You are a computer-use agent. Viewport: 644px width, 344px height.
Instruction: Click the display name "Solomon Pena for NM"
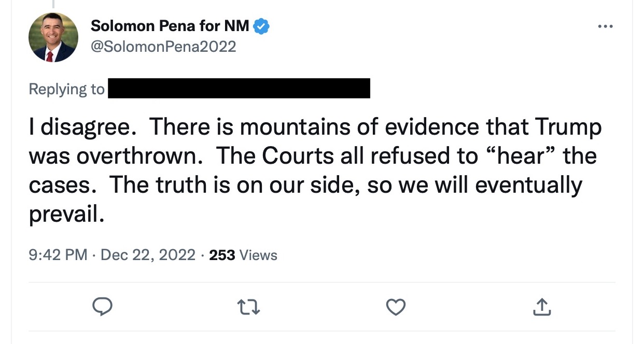point(170,25)
